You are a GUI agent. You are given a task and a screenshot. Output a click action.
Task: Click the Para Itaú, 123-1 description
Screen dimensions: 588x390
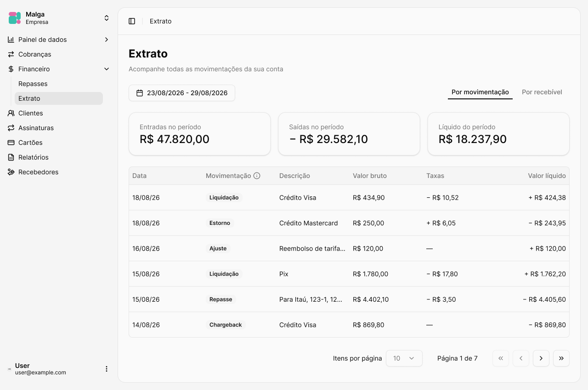pos(311,299)
